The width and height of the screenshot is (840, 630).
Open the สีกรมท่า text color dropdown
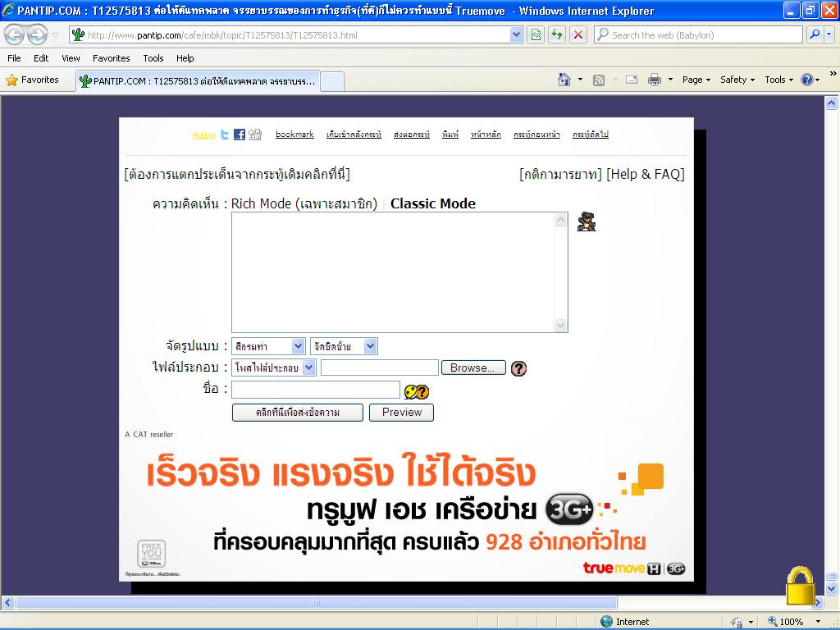[x=268, y=347]
